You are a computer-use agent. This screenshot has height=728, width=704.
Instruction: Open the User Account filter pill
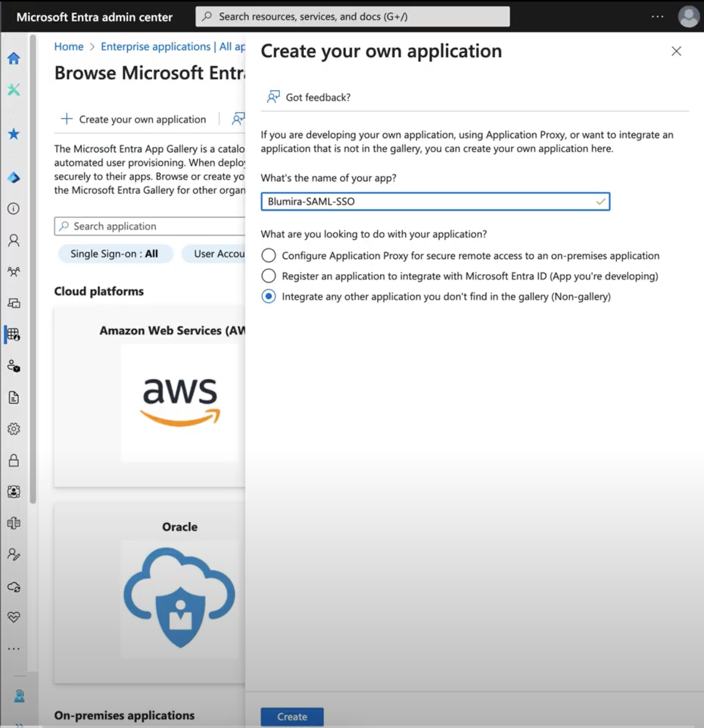coord(213,254)
